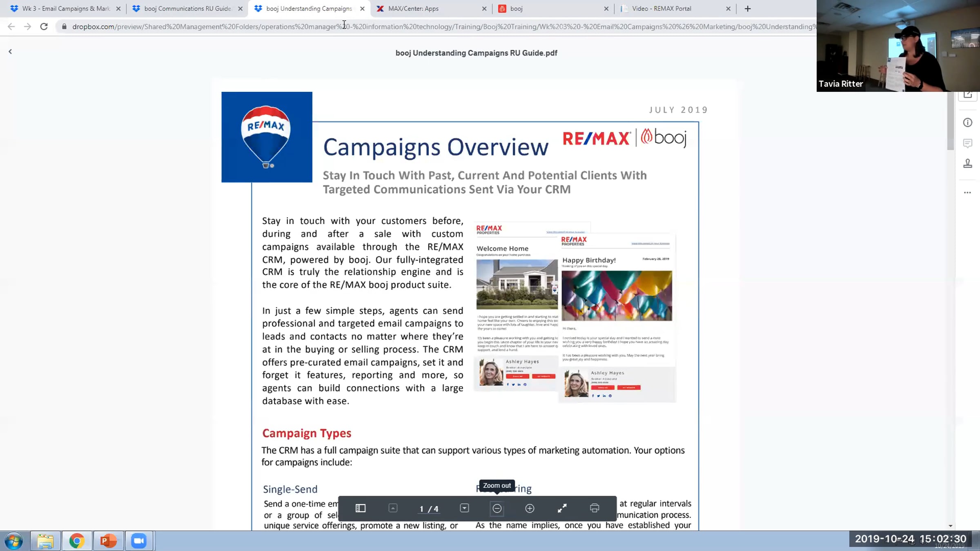Enter full screen PDF view

tap(562, 508)
